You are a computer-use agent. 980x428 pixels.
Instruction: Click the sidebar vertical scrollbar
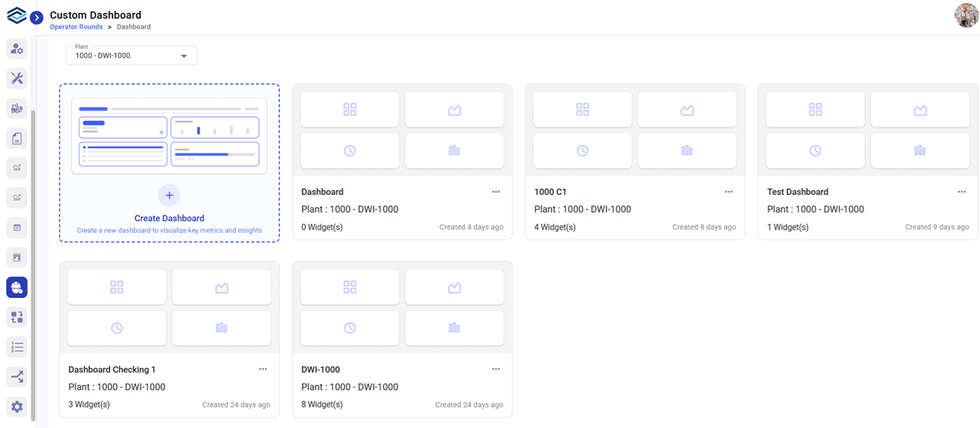(33, 265)
